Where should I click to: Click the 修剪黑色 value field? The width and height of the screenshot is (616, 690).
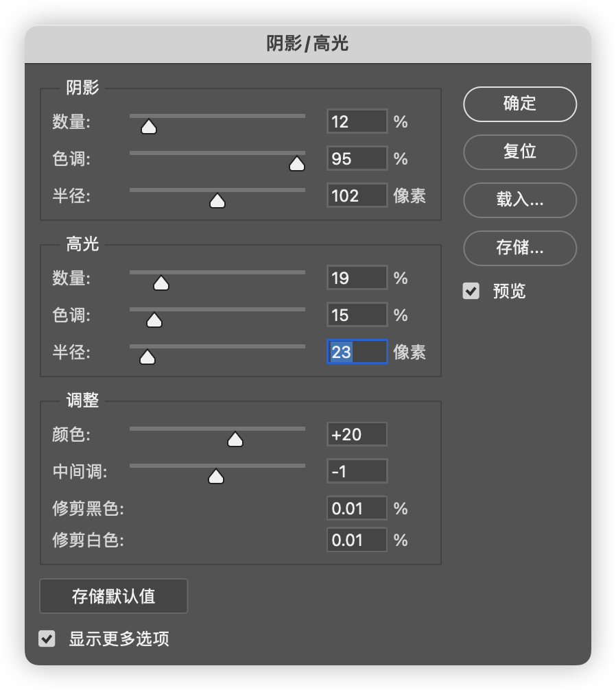[x=357, y=508]
